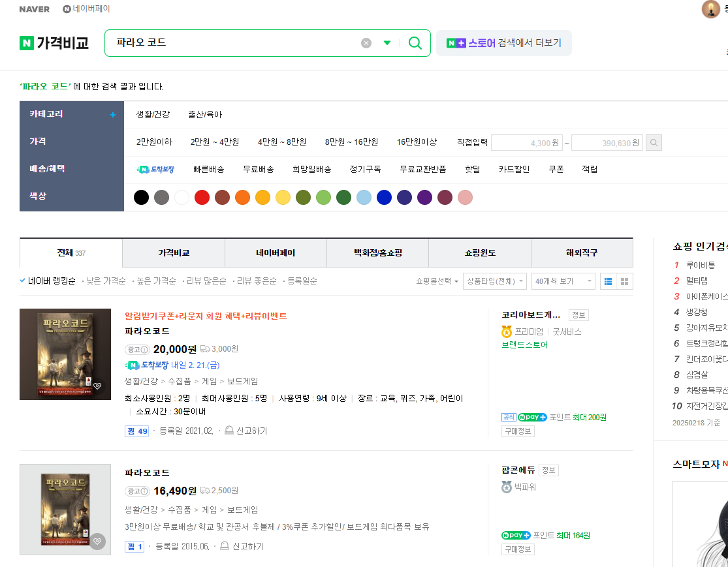Filter price by 2만원이하
Screen dimensions: 728x567
coord(154,142)
